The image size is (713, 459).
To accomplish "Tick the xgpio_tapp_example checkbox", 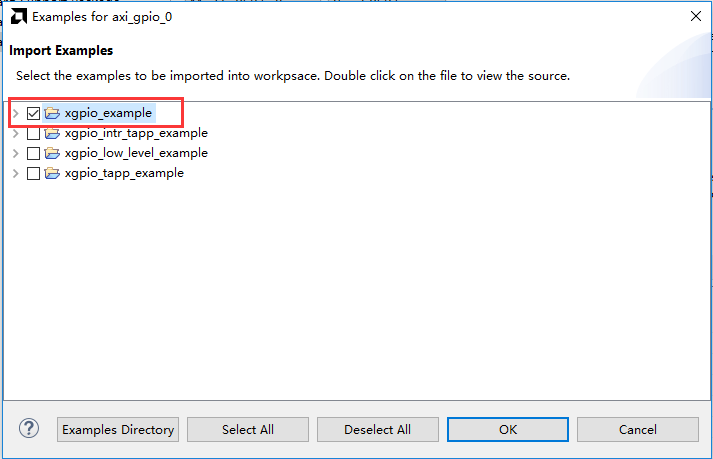I will tap(33, 173).
